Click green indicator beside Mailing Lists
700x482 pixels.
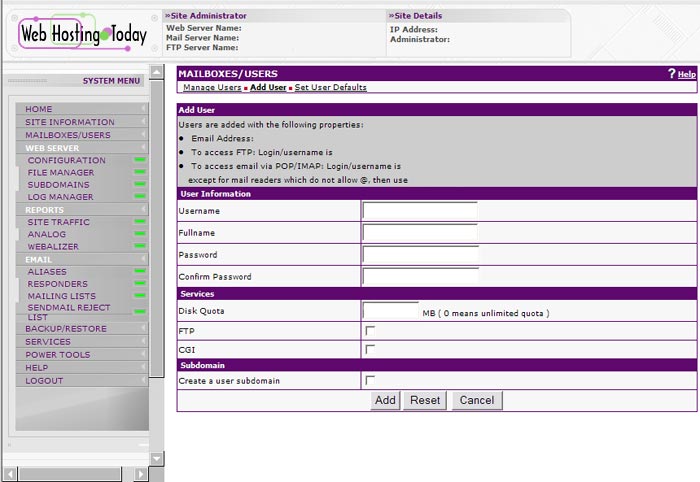[x=140, y=297]
